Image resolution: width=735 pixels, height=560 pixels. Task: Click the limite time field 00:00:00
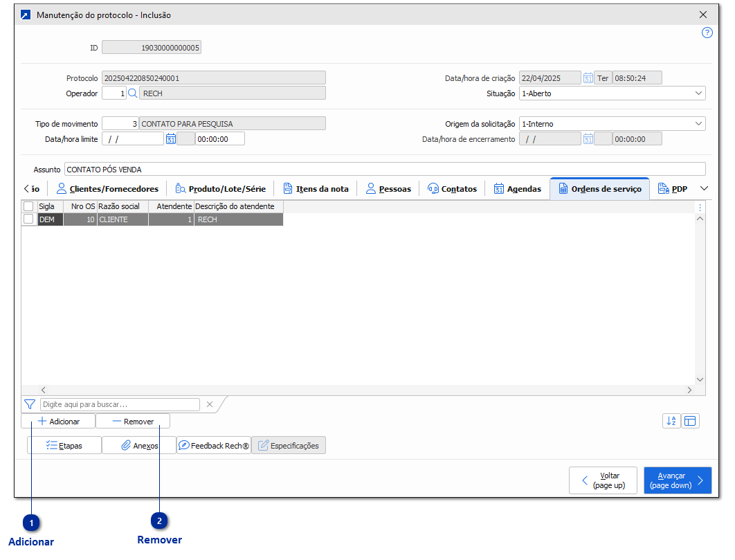[x=220, y=139]
